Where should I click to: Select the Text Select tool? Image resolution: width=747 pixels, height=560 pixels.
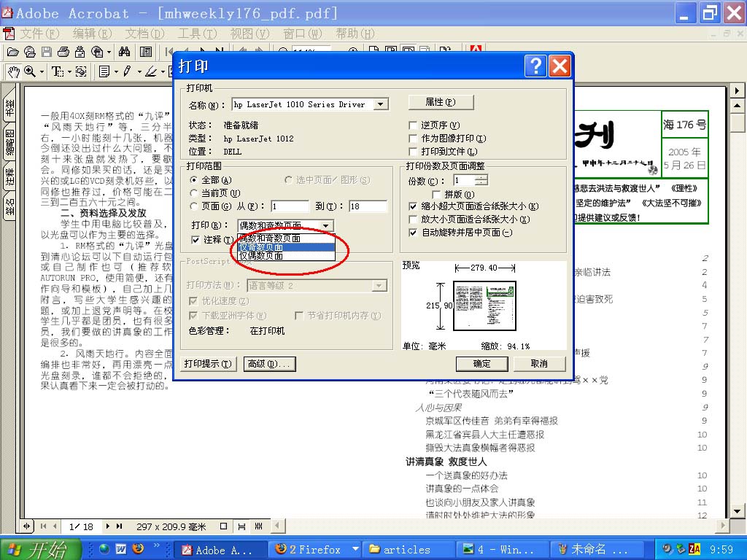[x=57, y=71]
